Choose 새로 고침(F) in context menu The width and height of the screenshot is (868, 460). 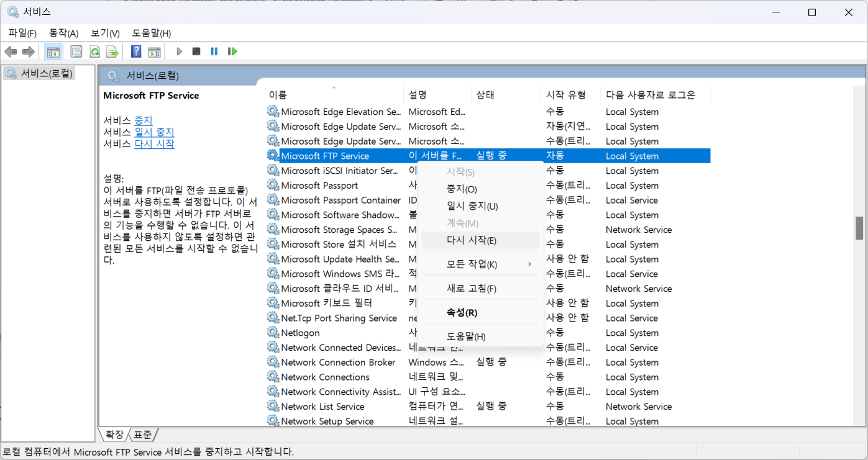point(480,289)
